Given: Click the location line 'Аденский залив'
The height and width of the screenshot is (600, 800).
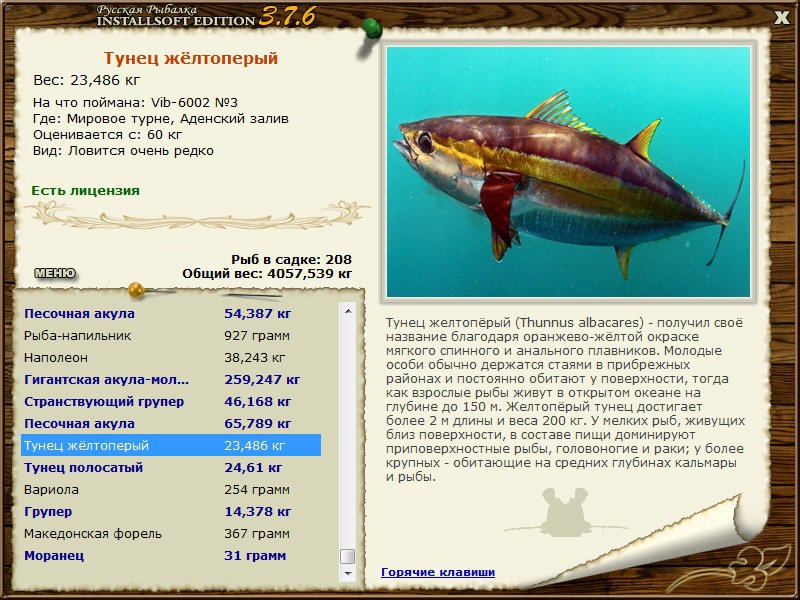Looking at the screenshot, I should coord(161,119).
